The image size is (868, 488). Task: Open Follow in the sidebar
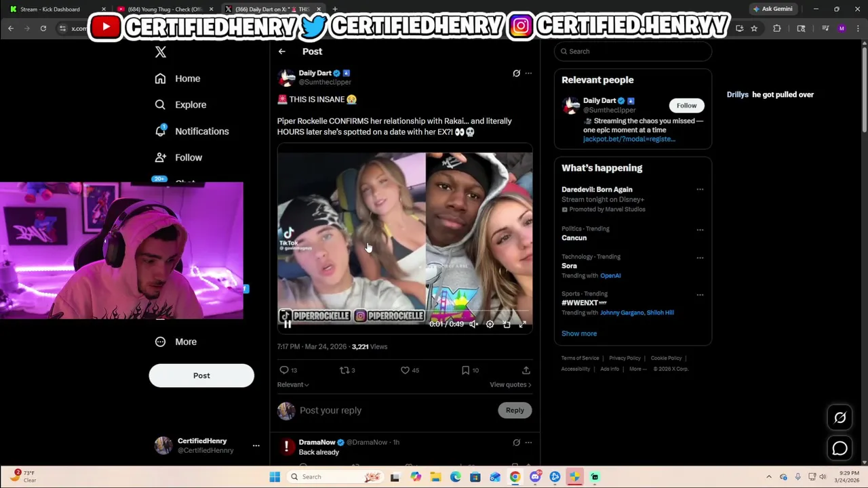click(178, 157)
